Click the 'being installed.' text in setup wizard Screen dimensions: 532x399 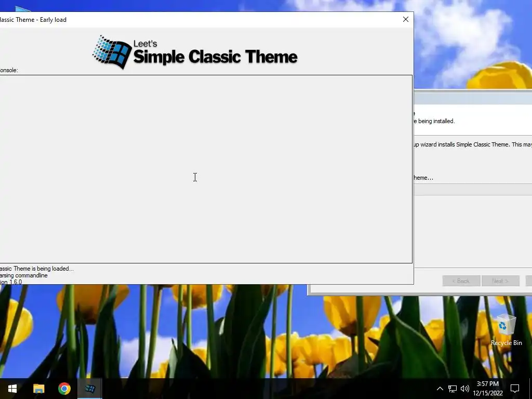(x=436, y=121)
